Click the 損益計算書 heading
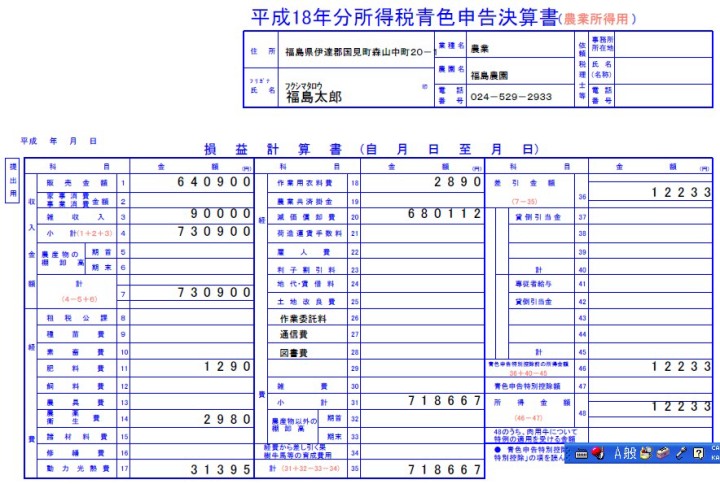The image size is (720, 484). coord(273,149)
